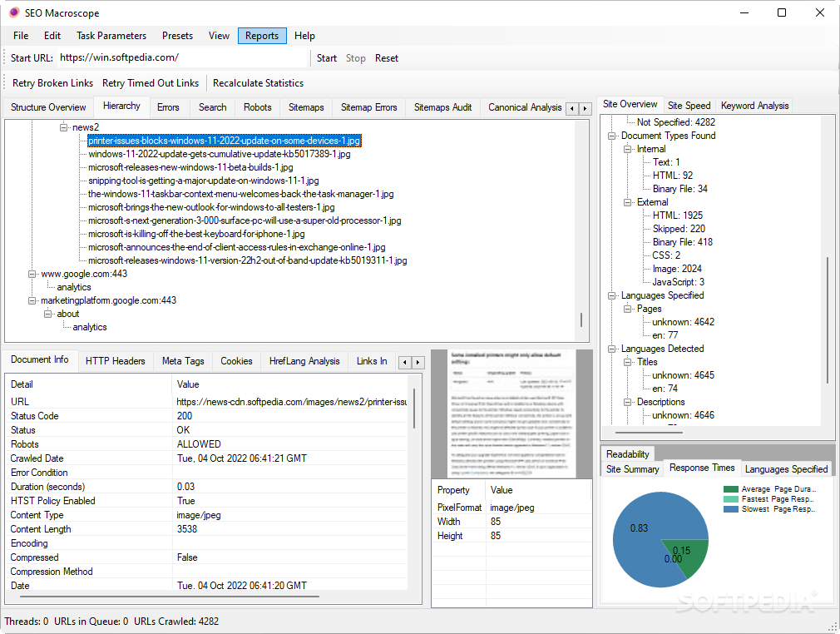Click Average Page Duration legend swatch
Viewport: 840px width, 634px height.
tap(731, 489)
